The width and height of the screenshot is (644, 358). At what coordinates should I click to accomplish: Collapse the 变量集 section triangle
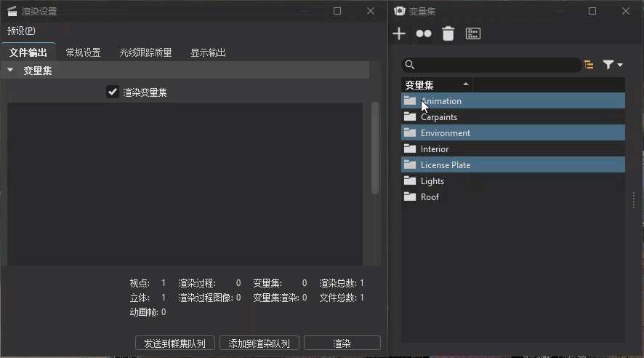[x=10, y=71]
